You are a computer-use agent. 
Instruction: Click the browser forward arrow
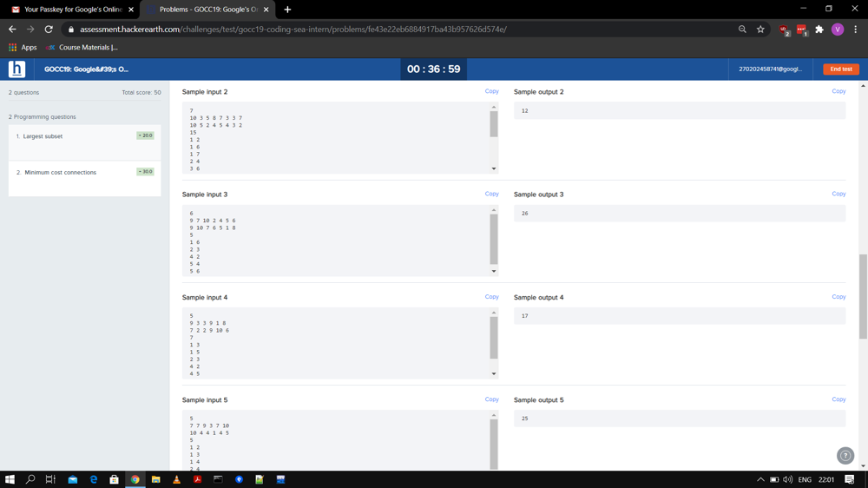tap(30, 30)
